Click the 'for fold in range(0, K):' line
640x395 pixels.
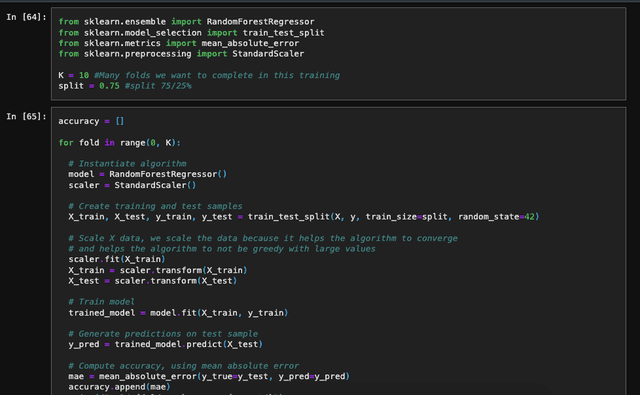point(119,143)
